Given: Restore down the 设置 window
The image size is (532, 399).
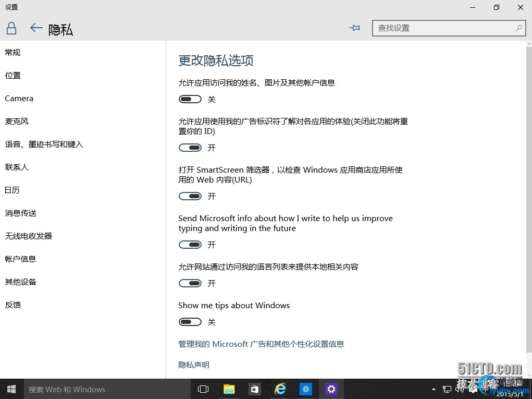Looking at the screenshot, I should tap(497, 7).
